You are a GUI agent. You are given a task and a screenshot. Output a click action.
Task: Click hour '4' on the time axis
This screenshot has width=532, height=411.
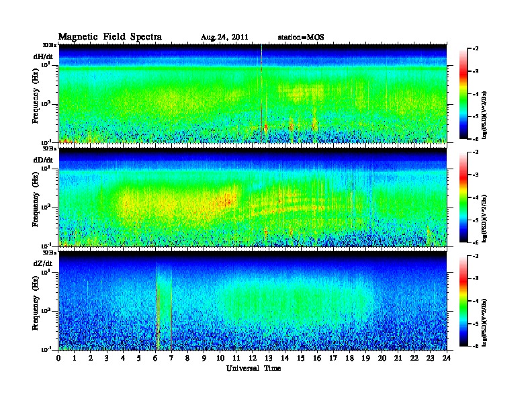(x=123, y=359)
